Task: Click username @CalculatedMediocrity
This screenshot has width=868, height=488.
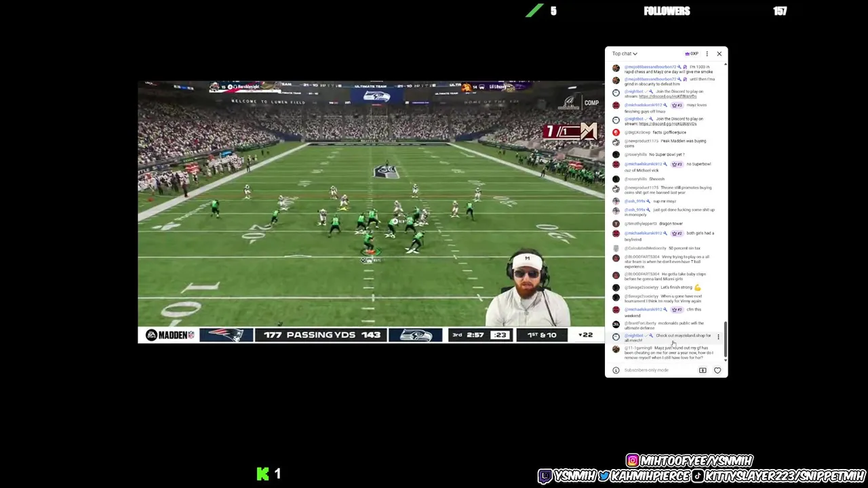Action: tap(645, 248)
